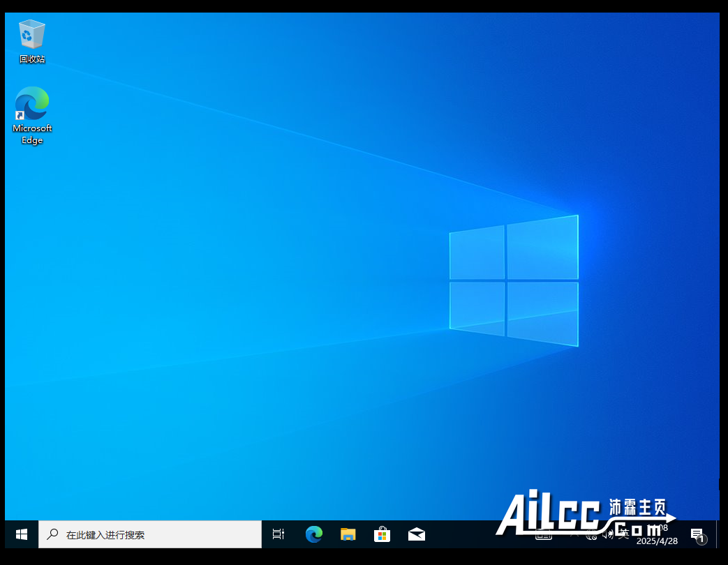
Task: Open the Action Center notifications icon
Action: pos(697,535)
